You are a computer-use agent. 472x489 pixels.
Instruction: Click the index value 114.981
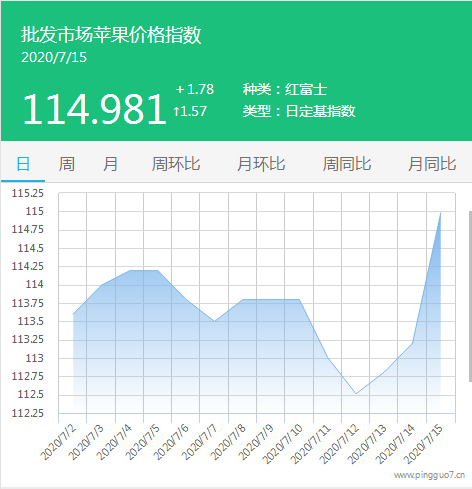pos(94,109)
